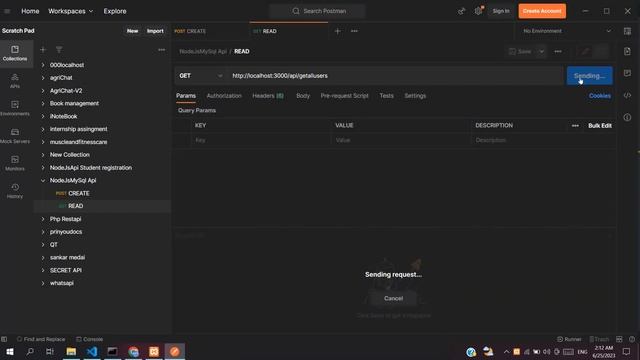The image size is (640, 360).
Task: Go to the Home menu
Action: (x=30, y=11)
